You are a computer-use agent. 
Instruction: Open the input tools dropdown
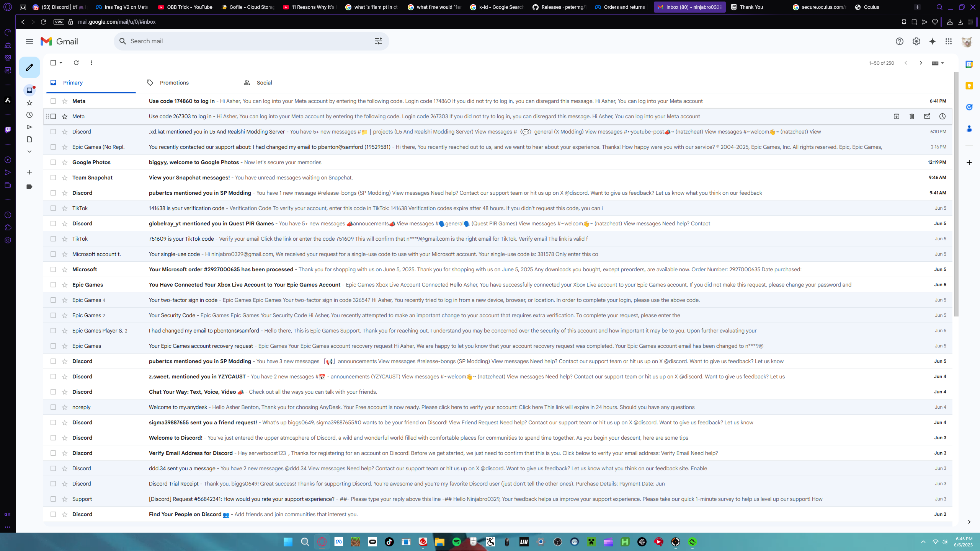click(x=938, y=63)
